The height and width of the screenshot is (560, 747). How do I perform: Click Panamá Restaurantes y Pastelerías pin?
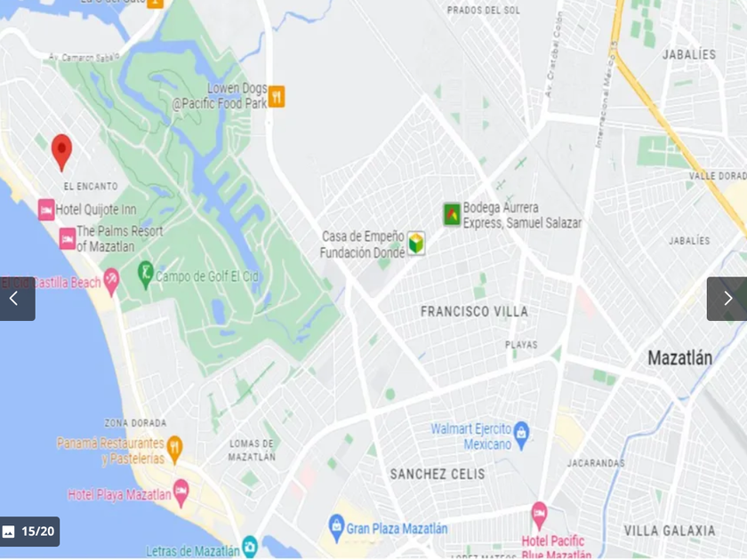[x=175, y=449]
